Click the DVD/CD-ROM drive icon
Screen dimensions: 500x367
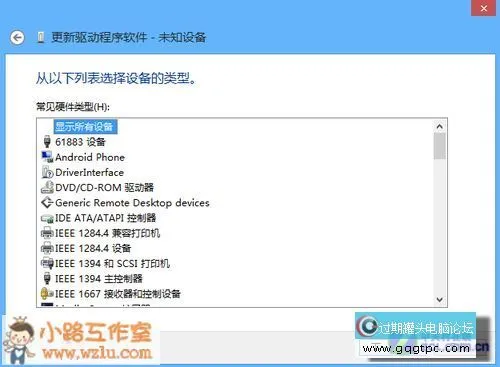47,187
